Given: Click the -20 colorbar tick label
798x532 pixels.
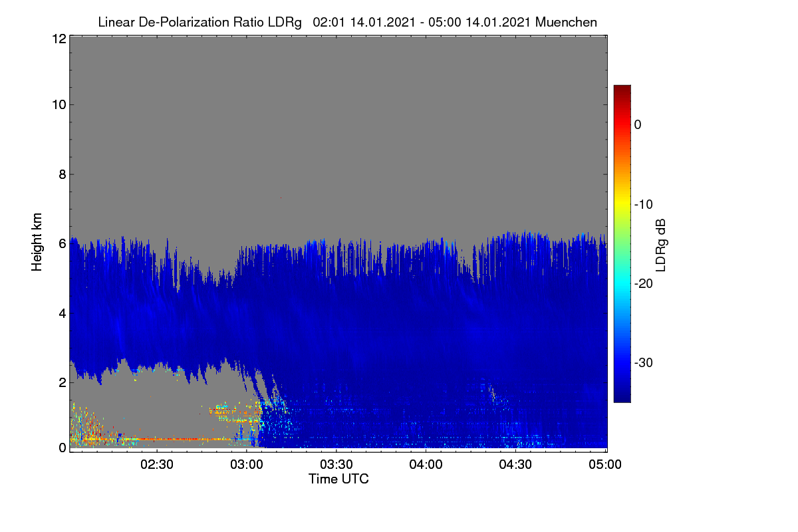Looking at the screenshot, I should click(x=643, y=283).
